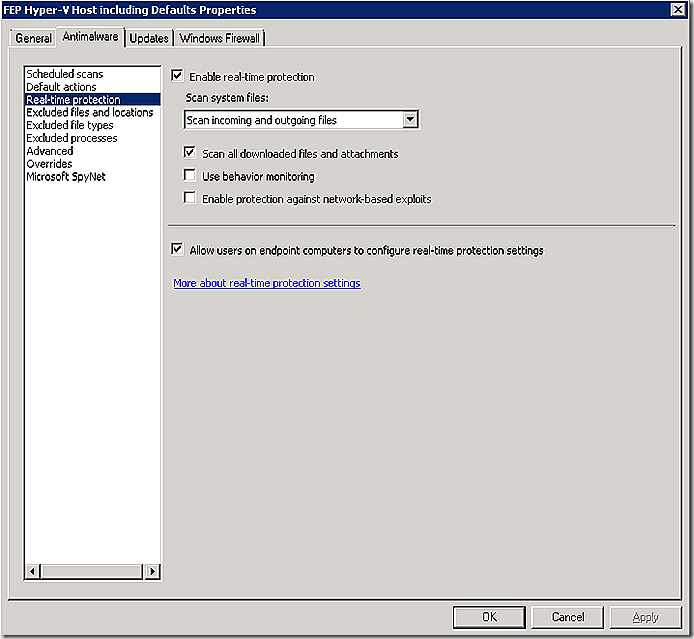Enable Use behavior monitoring checkbox
This screenshot has width=694, height=639.
pyautogui.click(x=190, y=175)
